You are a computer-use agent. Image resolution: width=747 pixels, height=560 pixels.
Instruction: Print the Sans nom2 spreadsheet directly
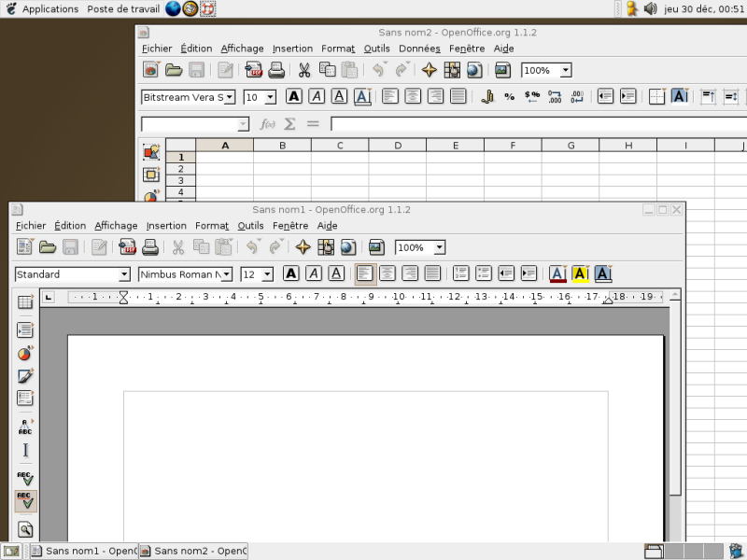click(276, 70)
